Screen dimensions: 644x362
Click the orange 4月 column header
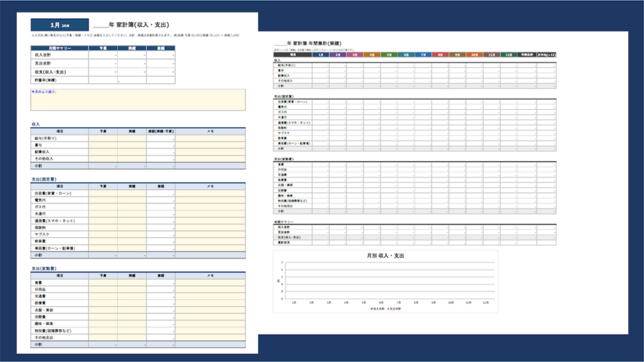[x=372, y=55]
